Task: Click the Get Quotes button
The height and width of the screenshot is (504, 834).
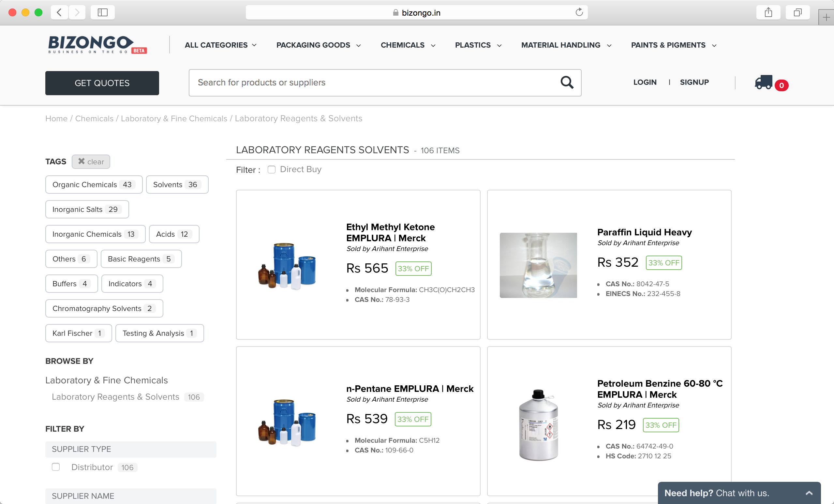Action: [x=102, y=83]
